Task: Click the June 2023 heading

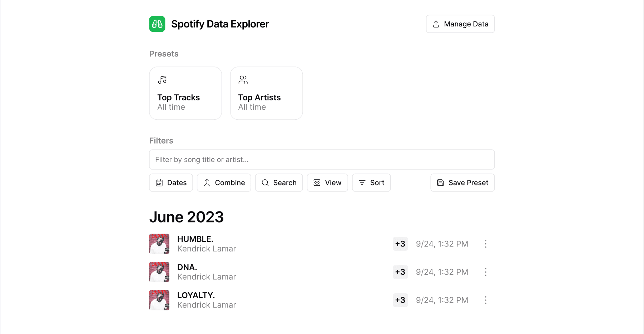Action: click(x=187, y=217)
